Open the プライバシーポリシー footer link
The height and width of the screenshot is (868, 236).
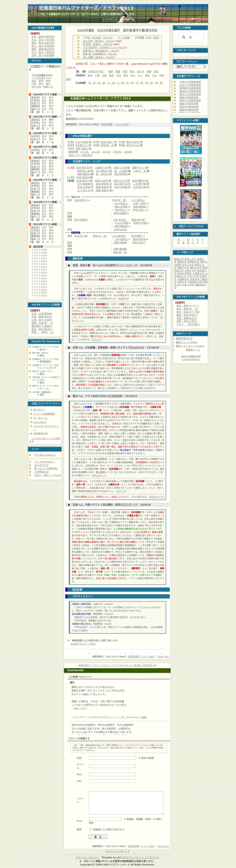coord(87,858)
